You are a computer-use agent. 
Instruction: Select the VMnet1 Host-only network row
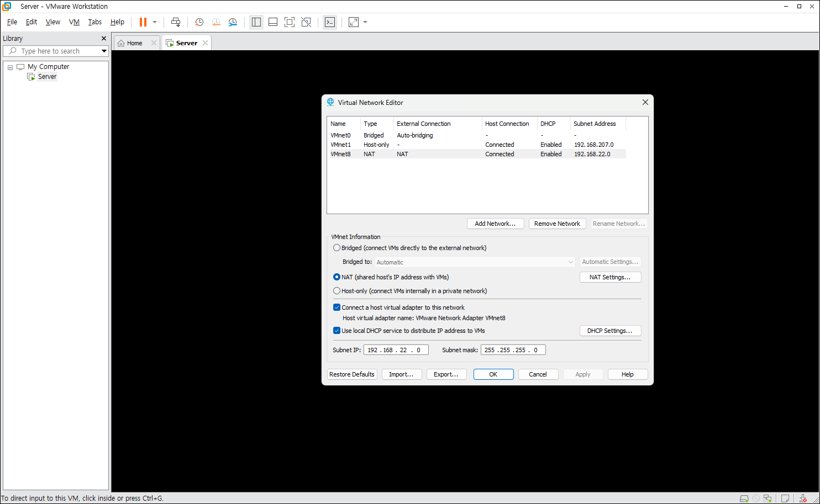tap(477, 145)
